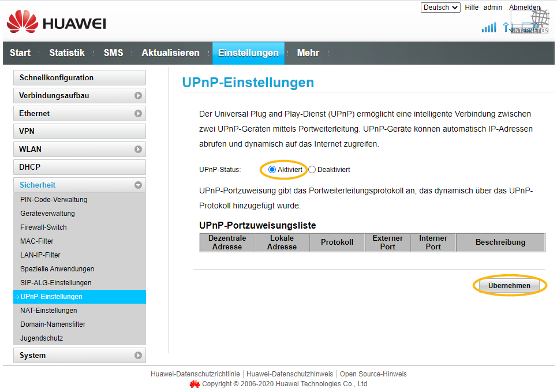Click the admin user link
The width and height of the screenshot is (557, 392).
(x=493, y=8)
